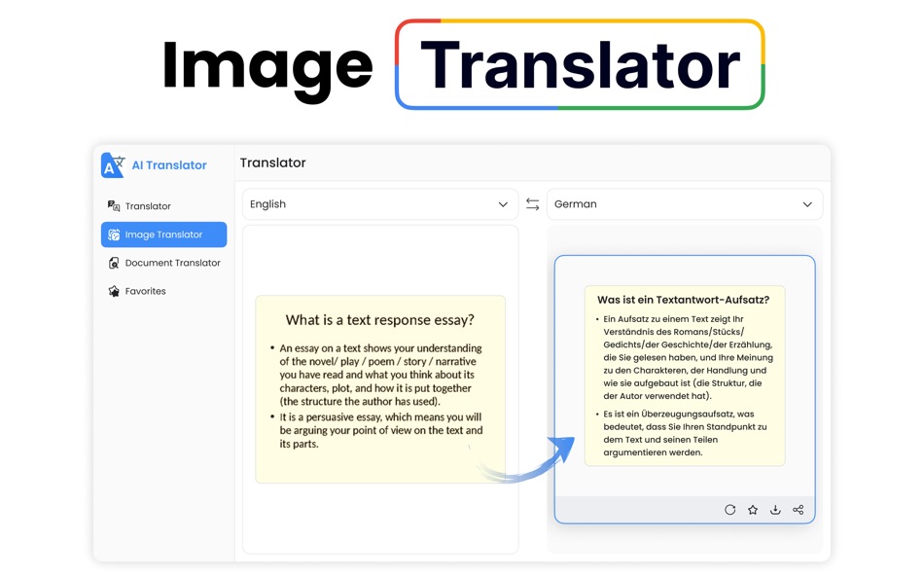Regenerate the translation with refresh icon

pyautogui.click(x=730, y=510)
